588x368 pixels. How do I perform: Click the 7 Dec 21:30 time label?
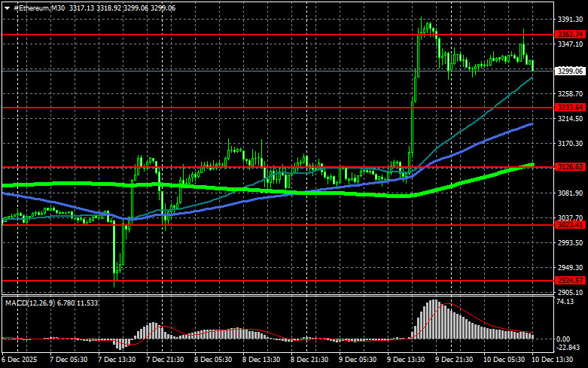tap(165, 360)
